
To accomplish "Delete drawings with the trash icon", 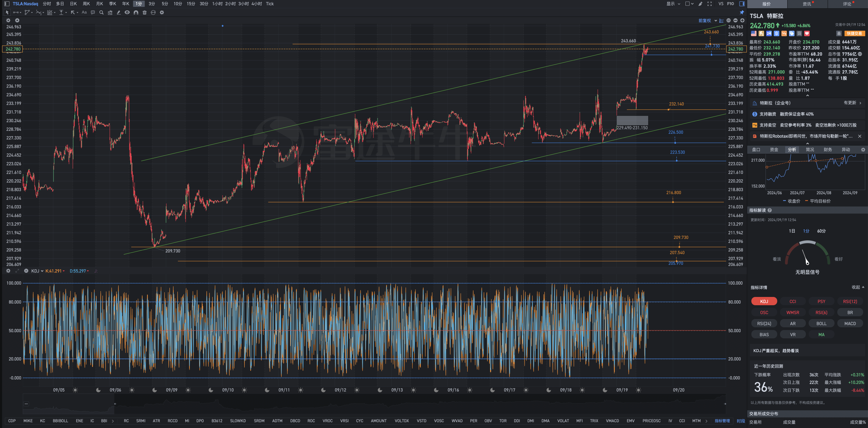I will [x=144, y=12].
